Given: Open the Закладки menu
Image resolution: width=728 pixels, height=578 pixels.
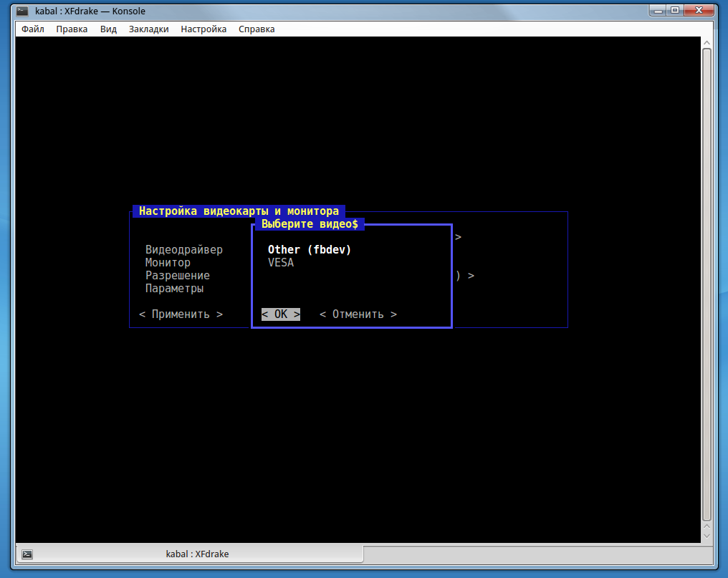Looking at the screenshot, I should click(x=148, y=29).
